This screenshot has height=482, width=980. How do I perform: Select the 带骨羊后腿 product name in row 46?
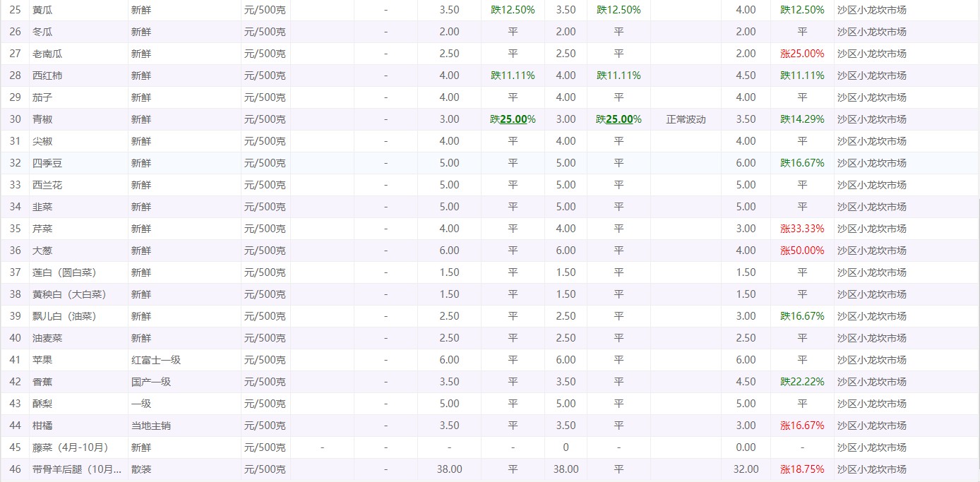[x=77, y=469]
